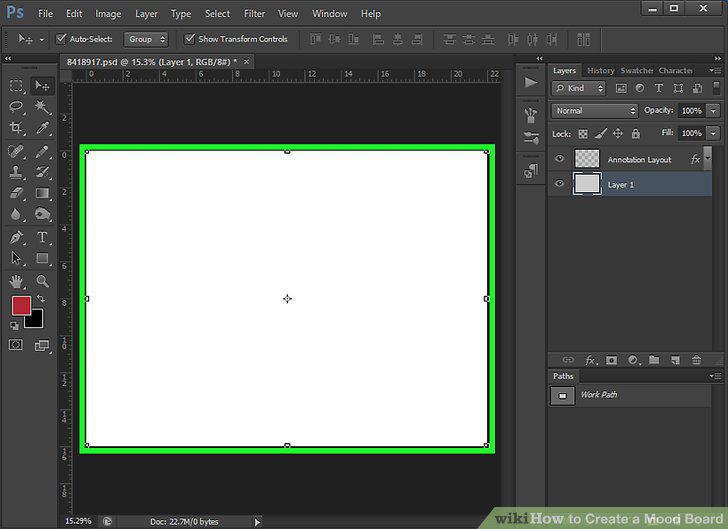The image size is (728, 529).
Task: Click the Opacity value field
Action: [691, 111]
